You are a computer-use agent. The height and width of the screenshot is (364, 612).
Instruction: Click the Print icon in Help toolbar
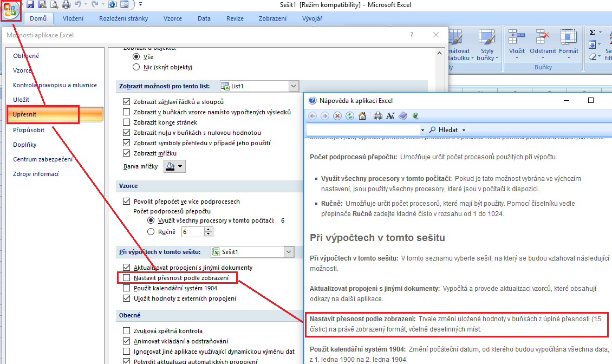coord(378,116)
